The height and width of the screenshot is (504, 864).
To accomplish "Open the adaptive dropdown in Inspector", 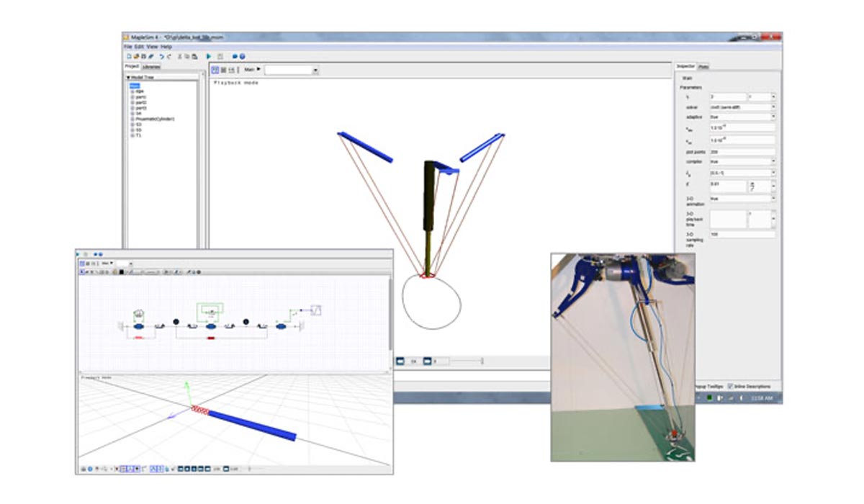I will [x=773, y=117].
